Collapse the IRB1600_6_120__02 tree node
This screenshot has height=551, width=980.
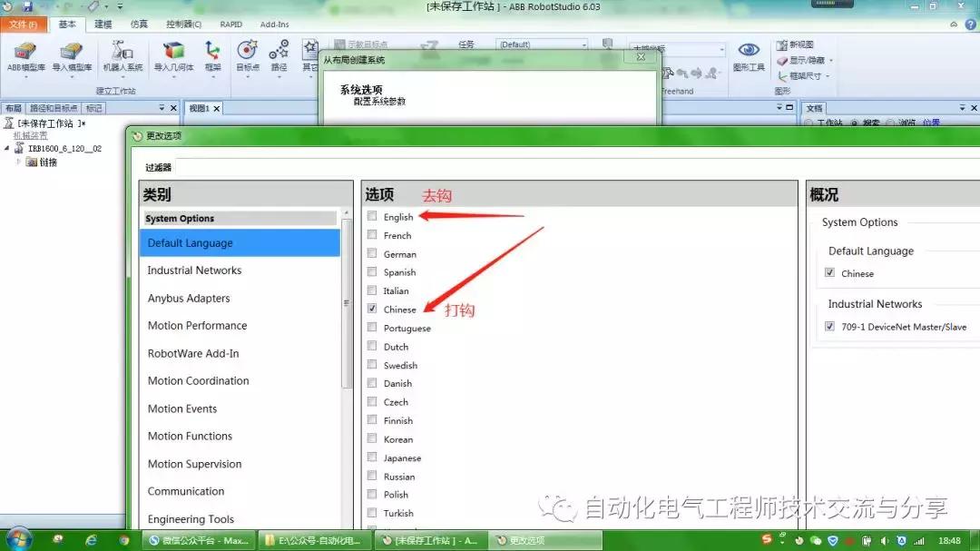point(6,148)
